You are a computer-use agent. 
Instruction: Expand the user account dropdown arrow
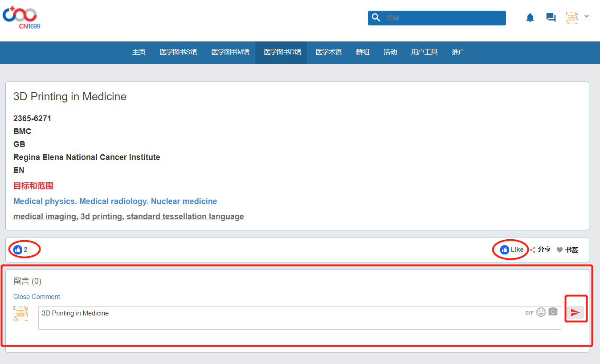coord(586,16)
